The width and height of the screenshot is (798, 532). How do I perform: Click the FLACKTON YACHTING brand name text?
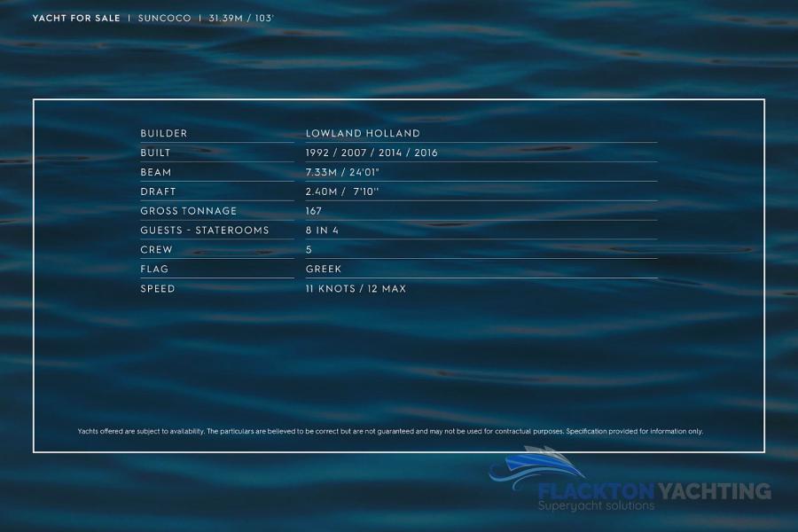(x=654, y=490)
